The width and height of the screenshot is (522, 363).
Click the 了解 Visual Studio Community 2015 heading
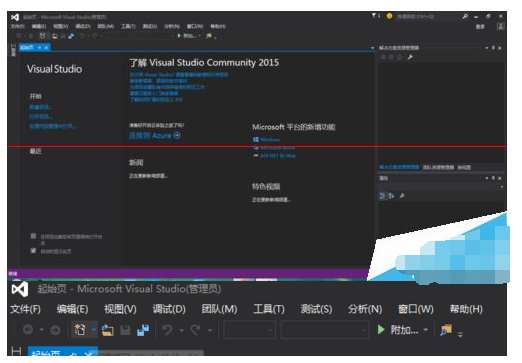click(x=204, y=62)
